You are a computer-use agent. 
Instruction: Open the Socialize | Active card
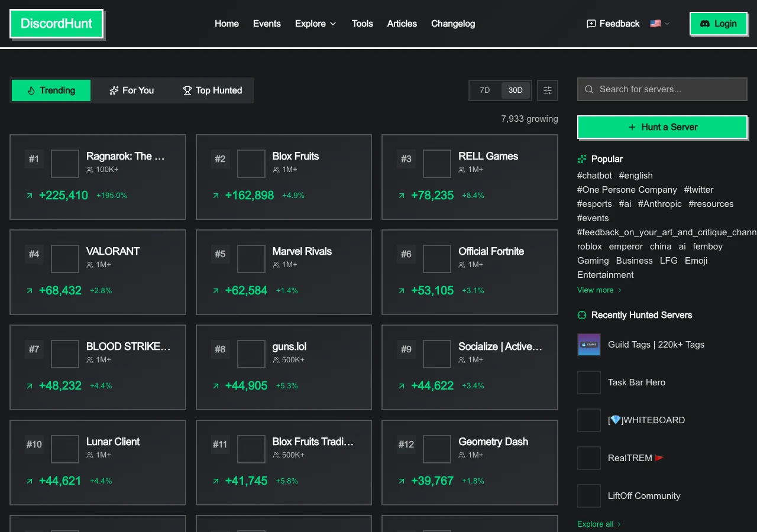[x=470, y=368]
